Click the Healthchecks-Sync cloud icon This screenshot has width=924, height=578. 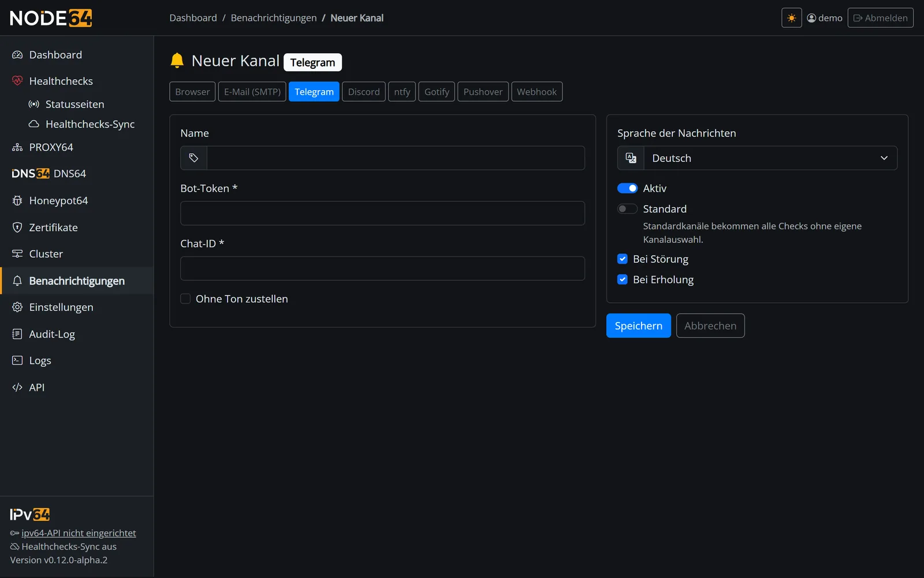click(34, 124)
